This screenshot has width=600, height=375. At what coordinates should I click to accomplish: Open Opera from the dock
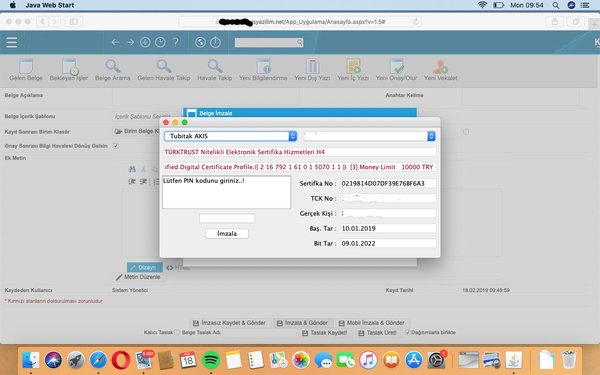click(x=121, y=360)
